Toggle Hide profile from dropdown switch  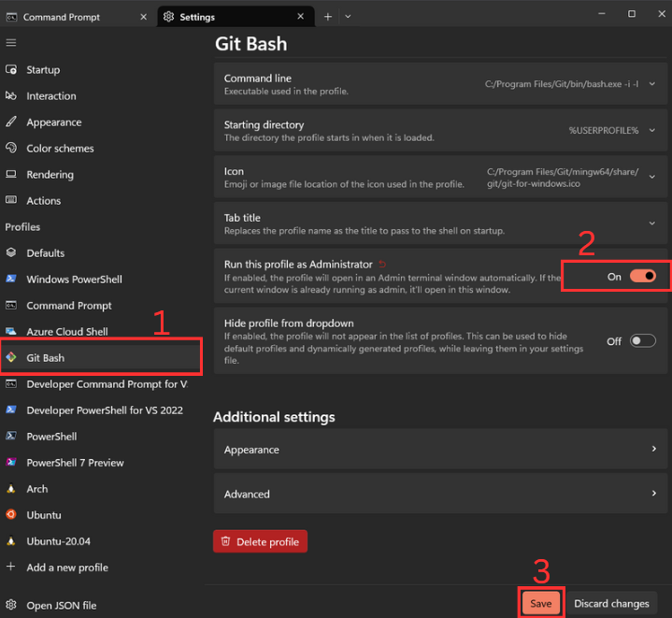point(643,340)
